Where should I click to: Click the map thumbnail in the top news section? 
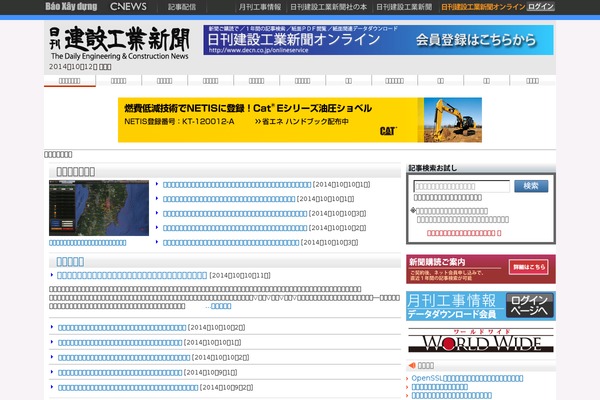pos(99,208)
